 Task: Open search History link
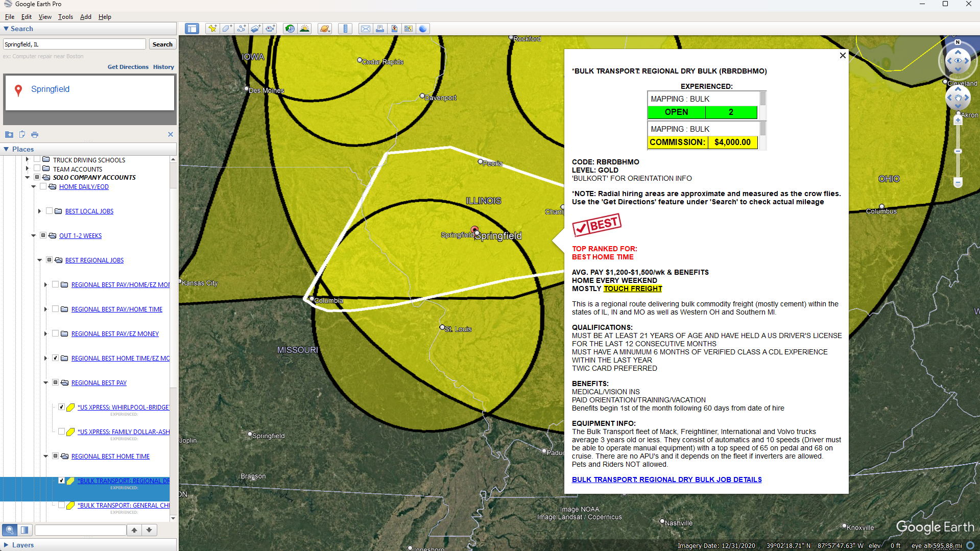163,67
